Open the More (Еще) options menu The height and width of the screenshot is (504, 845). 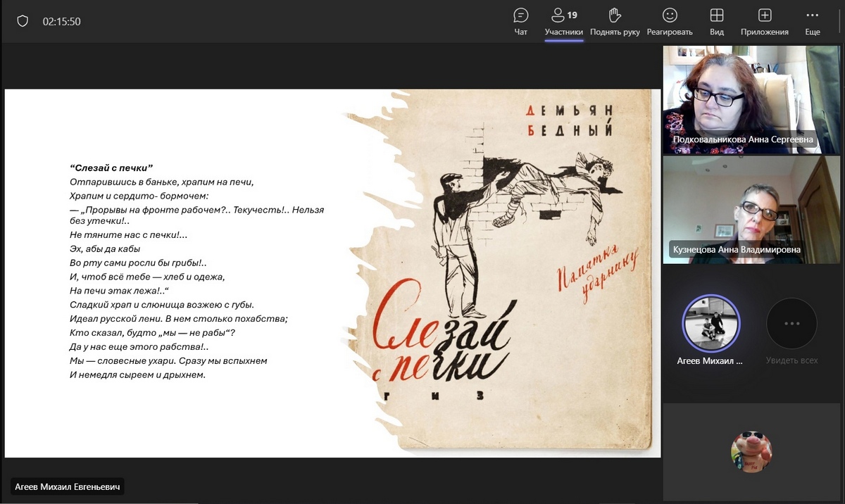pyautogui.click(x=813, y=22)
